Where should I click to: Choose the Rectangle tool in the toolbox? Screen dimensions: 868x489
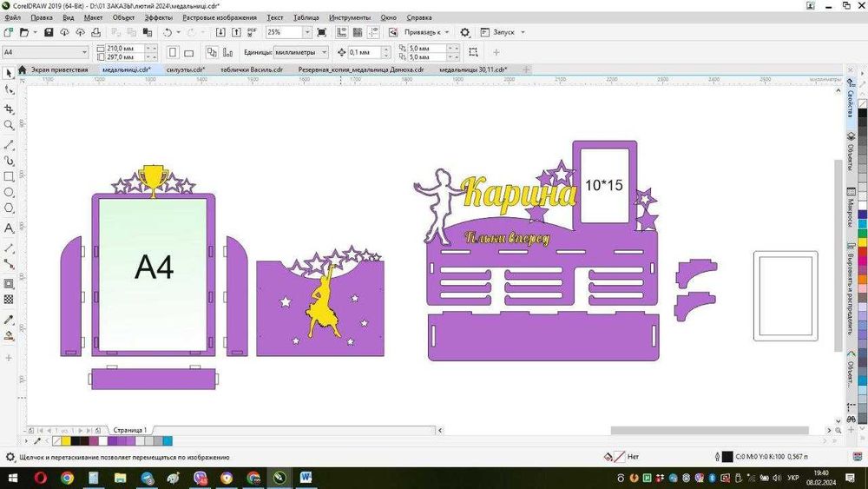pyautogui.click(x=9, y=176)
